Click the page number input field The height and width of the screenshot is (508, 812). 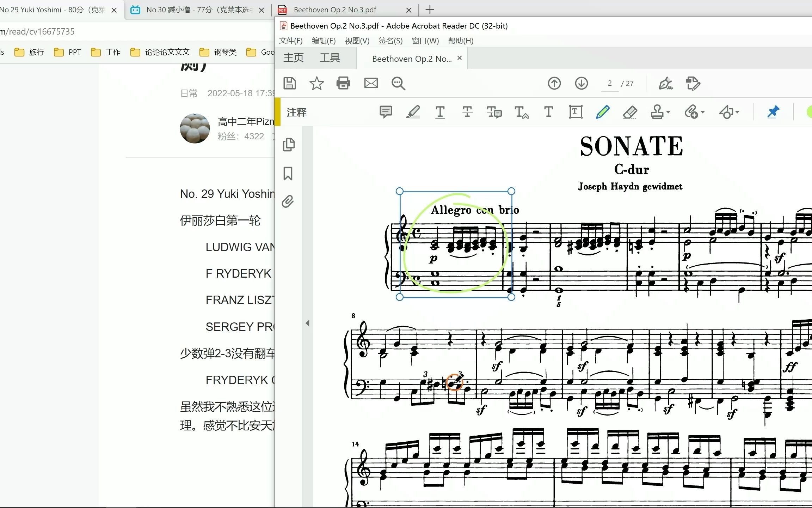610,84
